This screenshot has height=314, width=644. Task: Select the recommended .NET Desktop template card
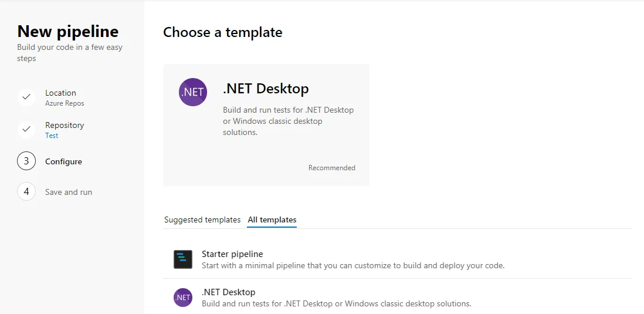click(x=266, y=125)
